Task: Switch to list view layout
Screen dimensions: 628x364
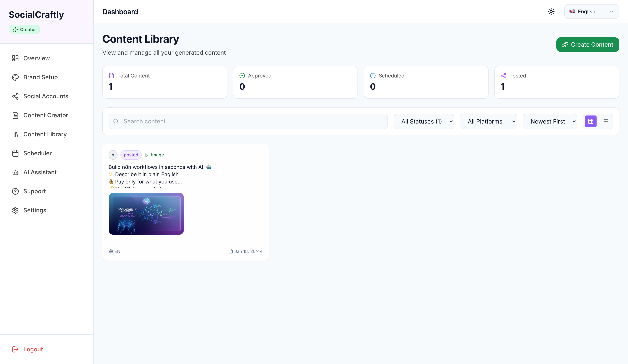Action: pyautogui.click(x=606, y=121)
